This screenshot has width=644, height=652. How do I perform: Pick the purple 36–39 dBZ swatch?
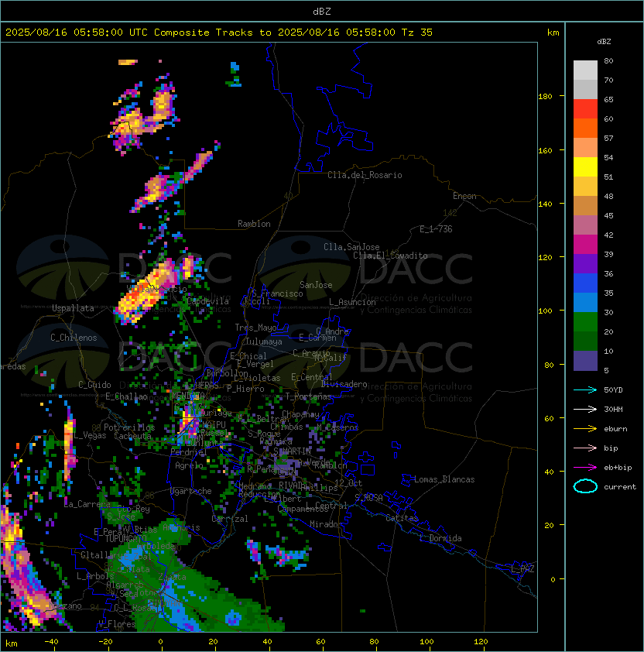tap(585, 263)
